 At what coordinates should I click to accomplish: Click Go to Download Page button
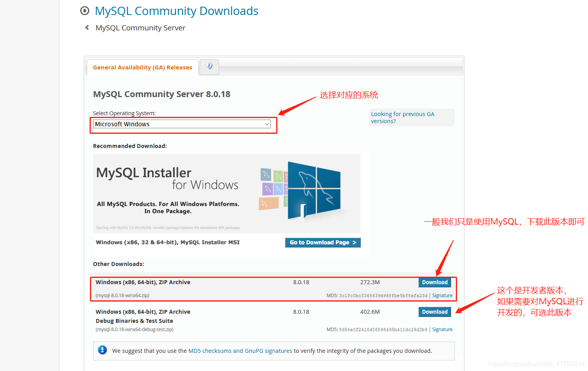point(323,242)
